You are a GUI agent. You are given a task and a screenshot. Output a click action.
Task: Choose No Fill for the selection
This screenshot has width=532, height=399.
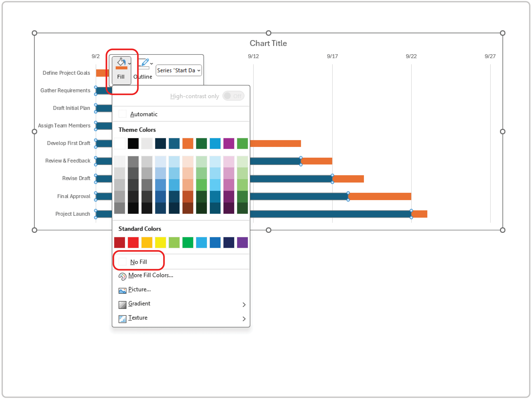pyautogui.click(x=138, y=262)
